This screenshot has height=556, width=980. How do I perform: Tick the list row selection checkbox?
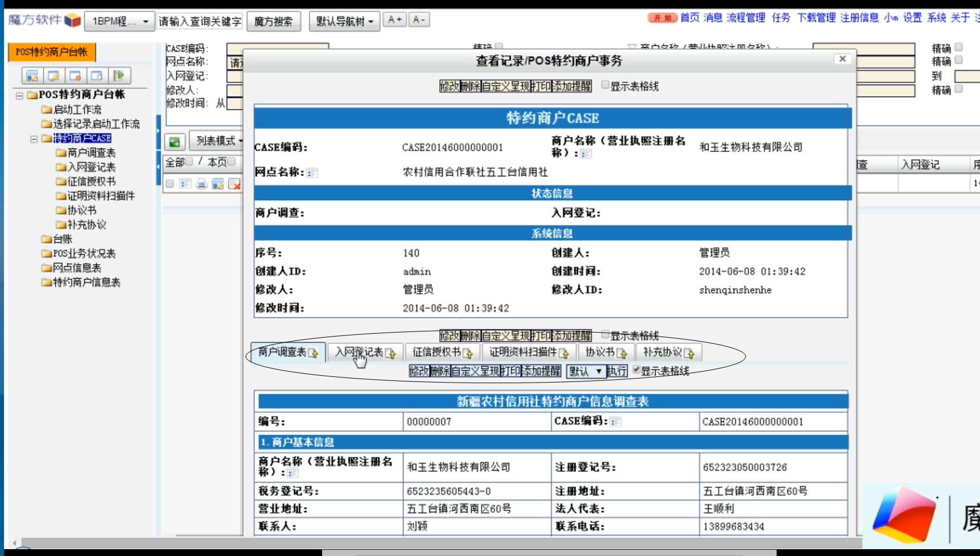(169, 184)
